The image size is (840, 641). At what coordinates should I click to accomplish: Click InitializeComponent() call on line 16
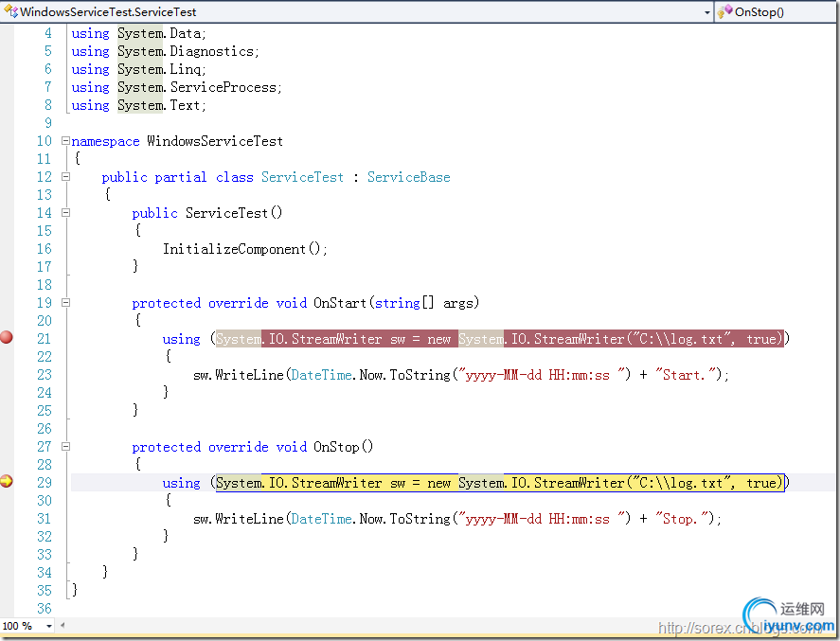(x=245, y=249)
